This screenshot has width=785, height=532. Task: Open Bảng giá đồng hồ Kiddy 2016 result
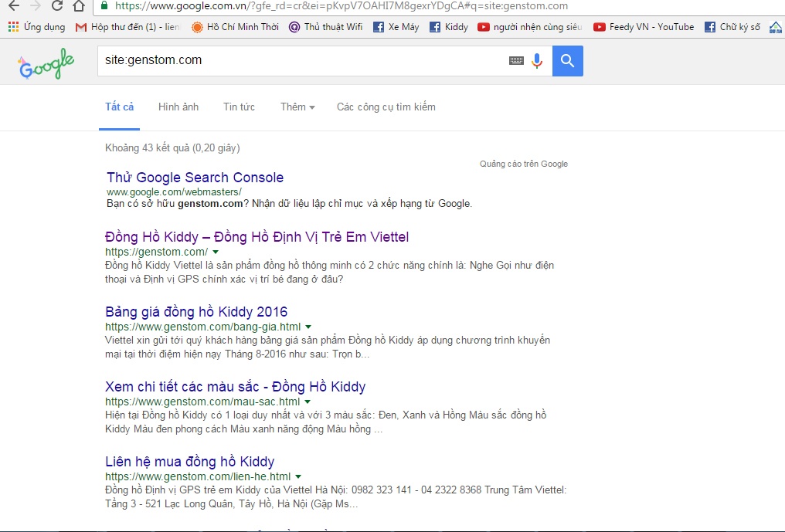tap(196, 312)
